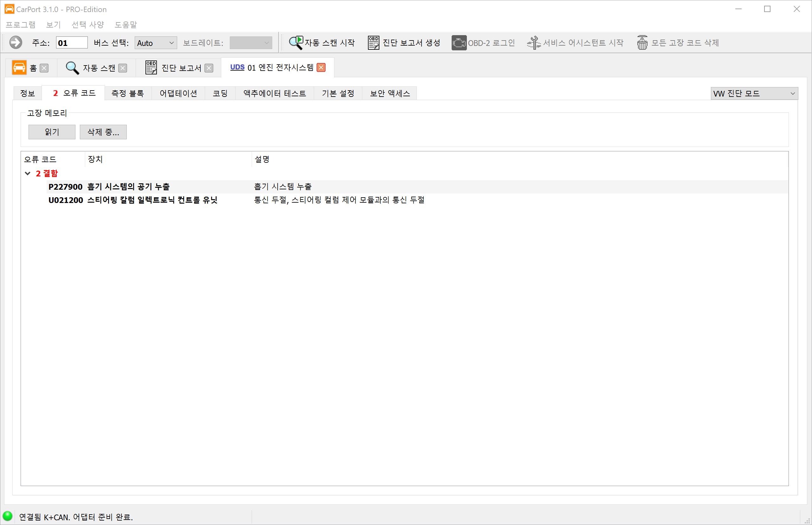Click the car icon on the 홈 tab
The height and width of the screenshot is (525, 812).
19,67
